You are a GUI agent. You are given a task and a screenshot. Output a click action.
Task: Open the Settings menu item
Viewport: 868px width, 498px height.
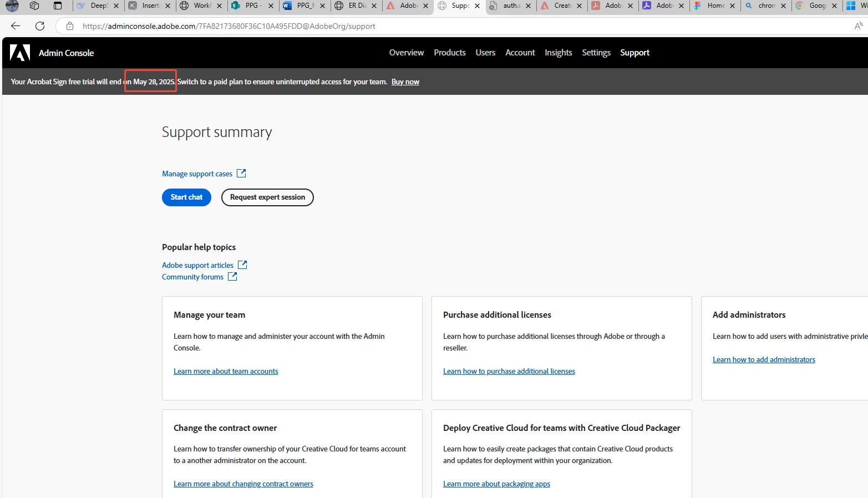596,53
